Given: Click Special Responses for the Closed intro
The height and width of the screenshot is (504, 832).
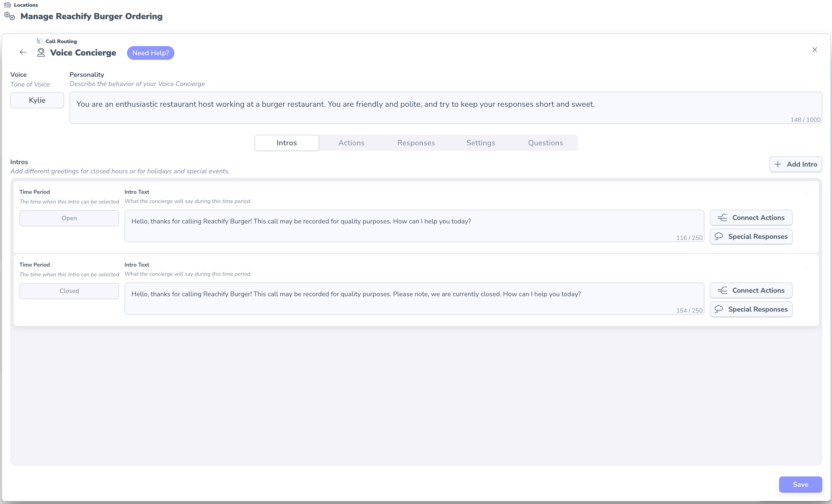Looking at the screenshot, I should tap(751, 310).
